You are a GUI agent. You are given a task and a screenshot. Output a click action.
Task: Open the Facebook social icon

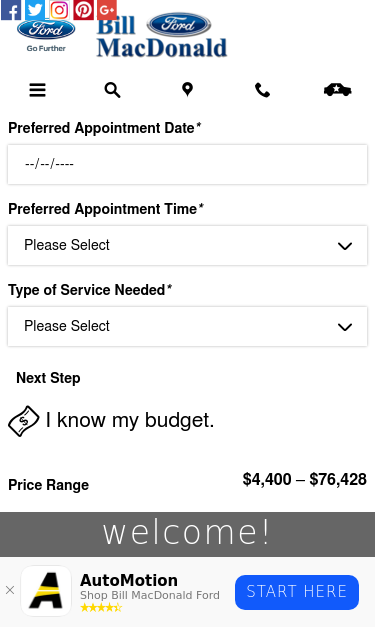[x=11, y=10]
